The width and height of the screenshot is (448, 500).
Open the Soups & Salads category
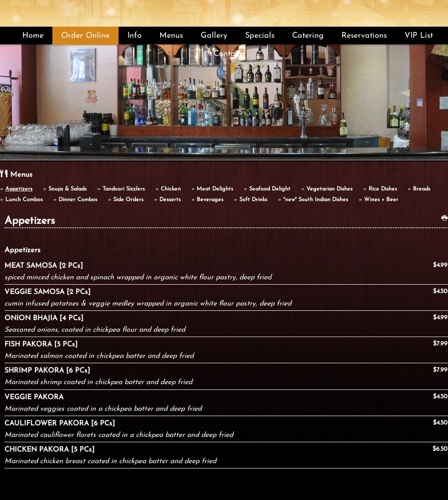pyautogui.click(x=67, y=189)
